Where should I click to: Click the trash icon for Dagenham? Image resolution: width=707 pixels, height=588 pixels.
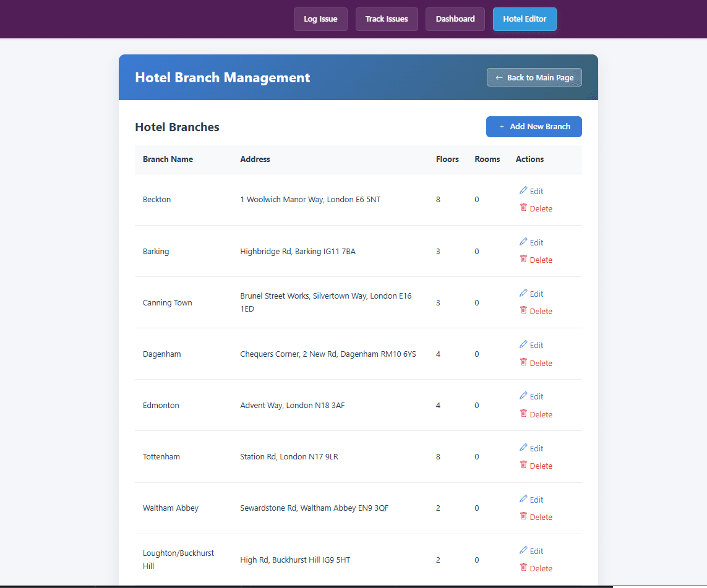pyautogui.click(x=523, y=362)
